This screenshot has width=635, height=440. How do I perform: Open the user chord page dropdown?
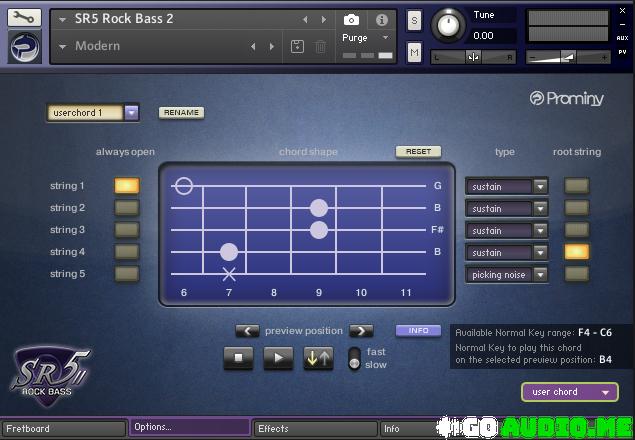[570, 392]
